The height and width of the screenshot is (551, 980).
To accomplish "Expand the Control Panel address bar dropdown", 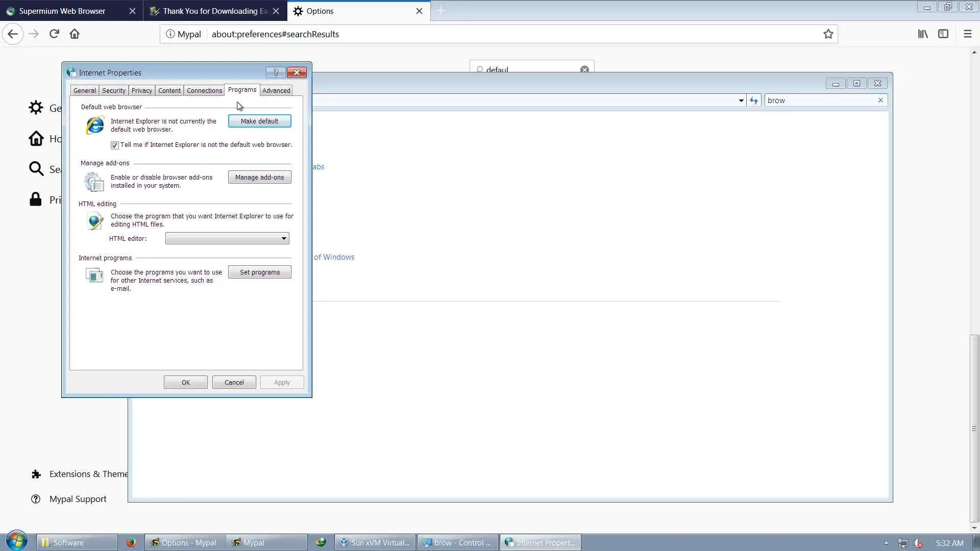I will pos(741,101).
